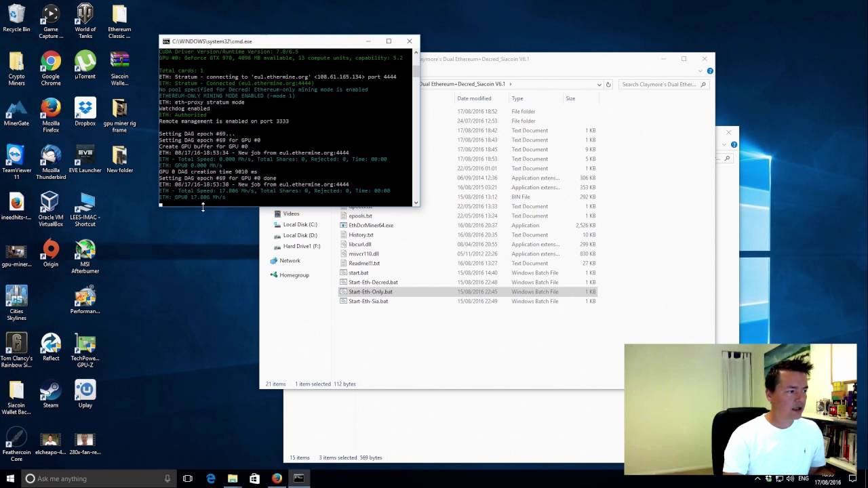Open Feathercoin Core desktop icon
The height and width of the screenshot is (488, 868).
pyautogui.click(x=16, y=445)
